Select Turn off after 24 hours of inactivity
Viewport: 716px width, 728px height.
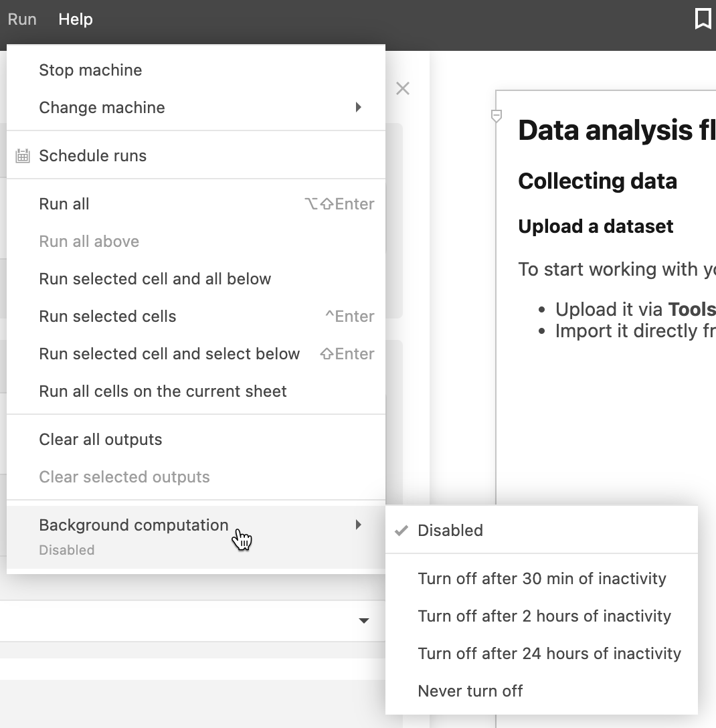(x=549, y=653)
